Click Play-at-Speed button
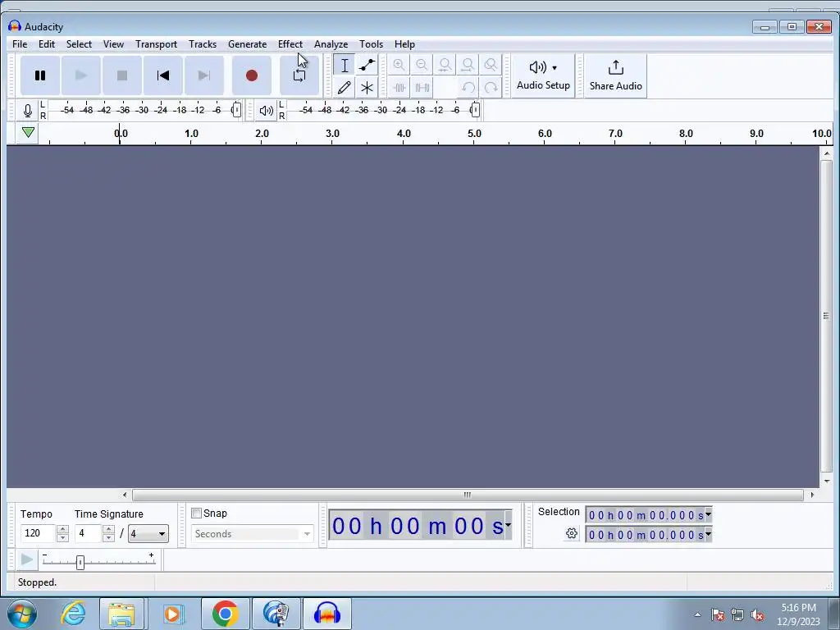This screenshot has height=630, width=840. [x=26, y=560]
